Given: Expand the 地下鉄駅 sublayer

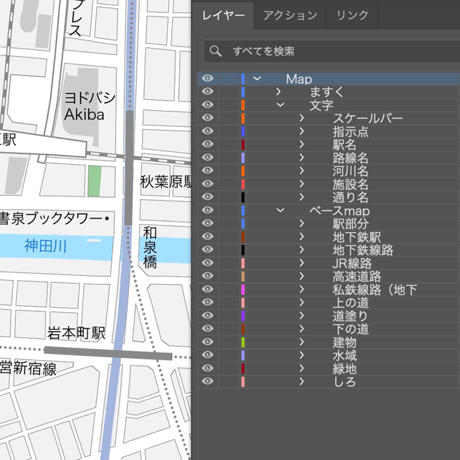Looking at the screenshot, I should 302,236.
